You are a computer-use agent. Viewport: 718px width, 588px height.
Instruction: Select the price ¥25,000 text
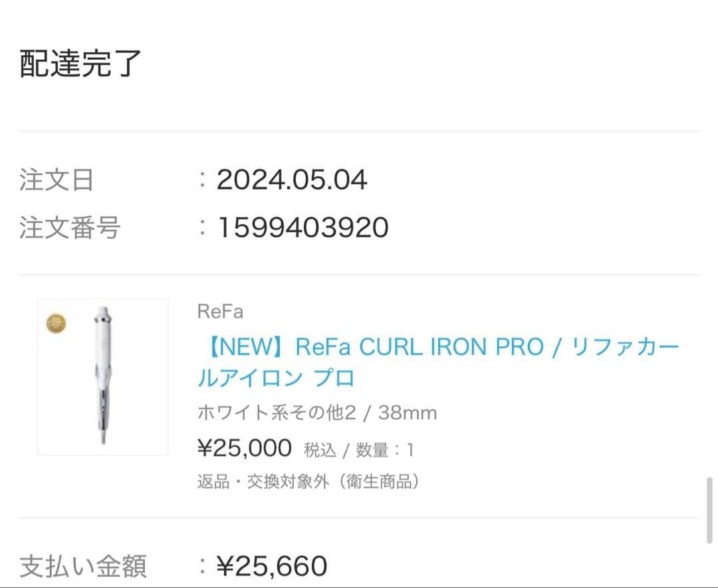[243, 448]
